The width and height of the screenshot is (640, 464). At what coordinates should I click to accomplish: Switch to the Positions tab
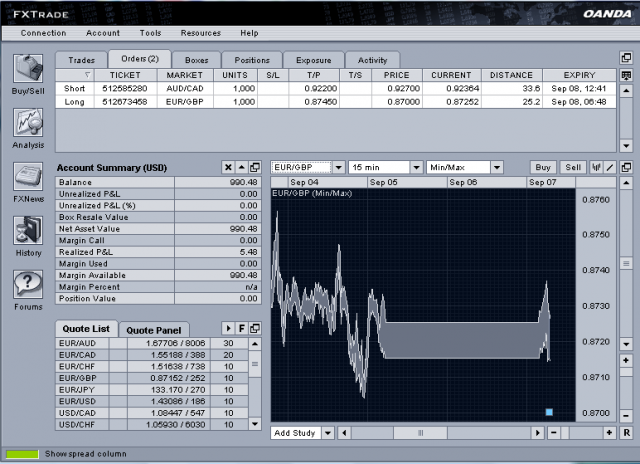[x=252, y=60]
